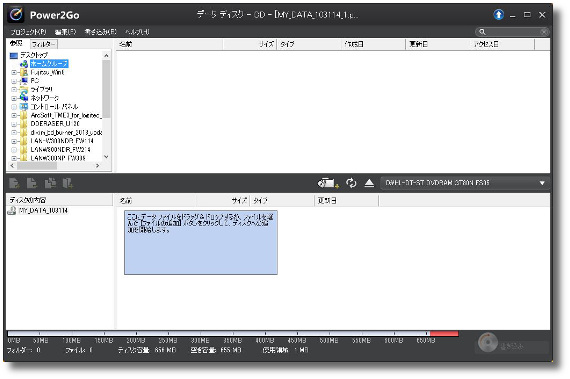Click the refresh drive icon
Image resolution: width=570 pixels, height=379 pixels.
[x=351, y=183]
